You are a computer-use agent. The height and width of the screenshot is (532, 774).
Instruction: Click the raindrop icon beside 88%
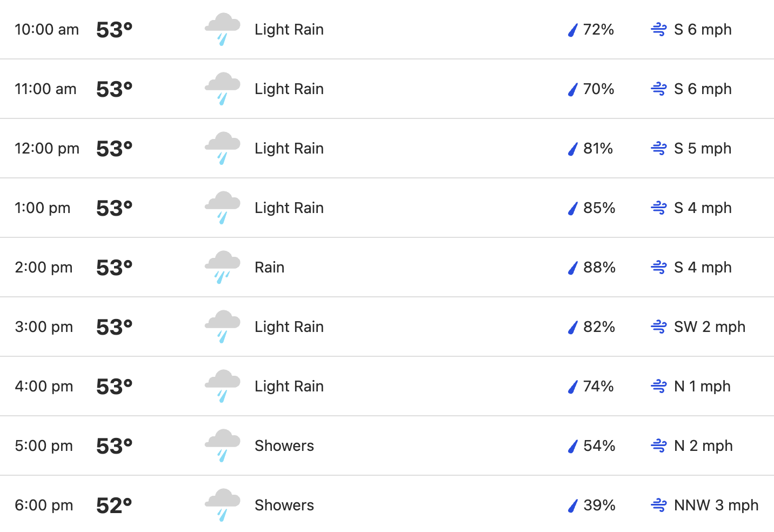click(x=573, y=268)
